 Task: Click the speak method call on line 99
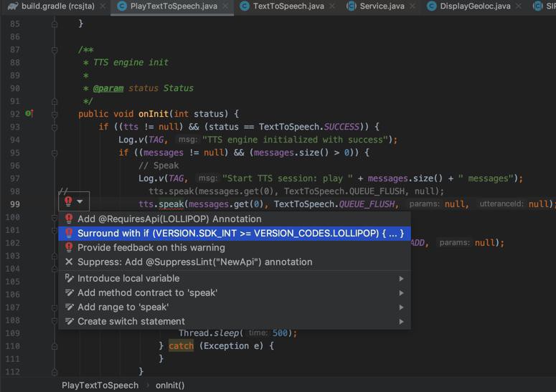171,204
